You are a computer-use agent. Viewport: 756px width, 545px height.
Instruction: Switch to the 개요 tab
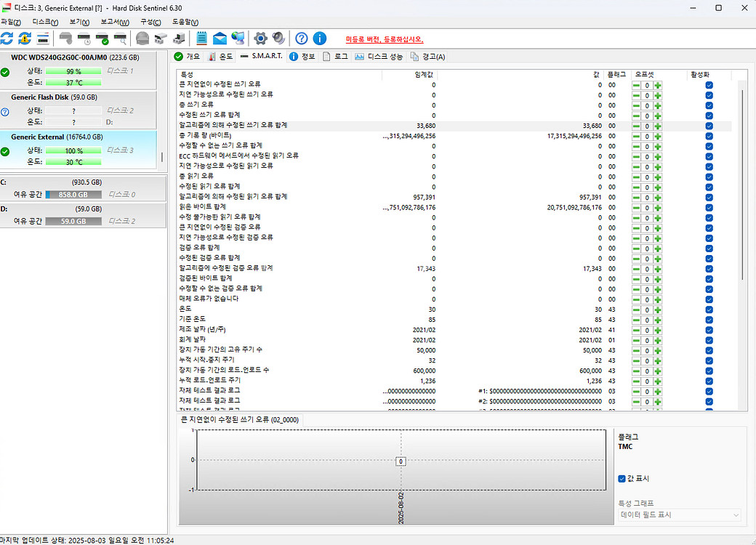point(187,57)
